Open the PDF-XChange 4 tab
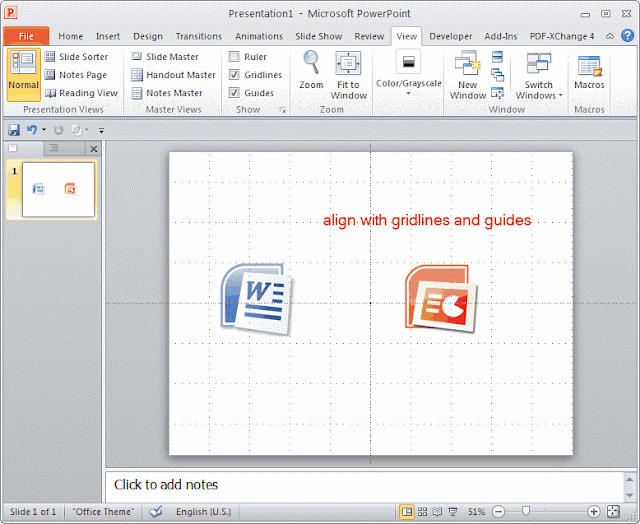Screen dimensions: 640x524 tap(562, 36)
